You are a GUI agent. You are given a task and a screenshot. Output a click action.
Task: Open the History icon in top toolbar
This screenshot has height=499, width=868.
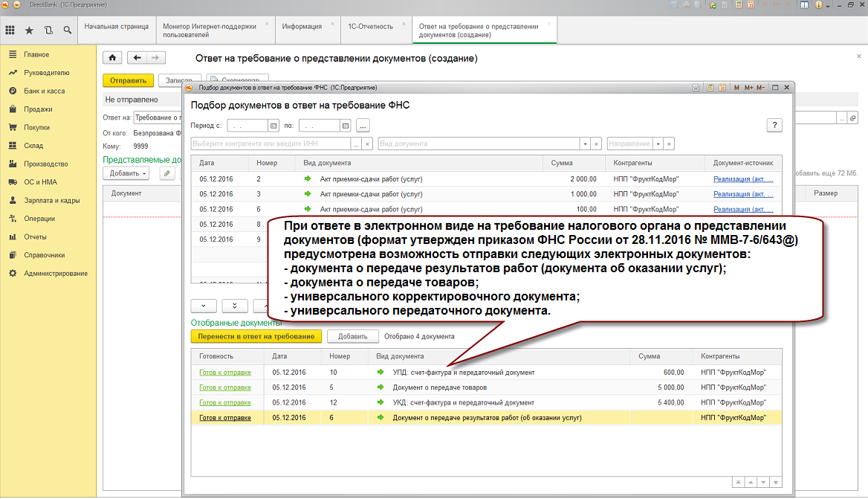[x=48, y=30]
